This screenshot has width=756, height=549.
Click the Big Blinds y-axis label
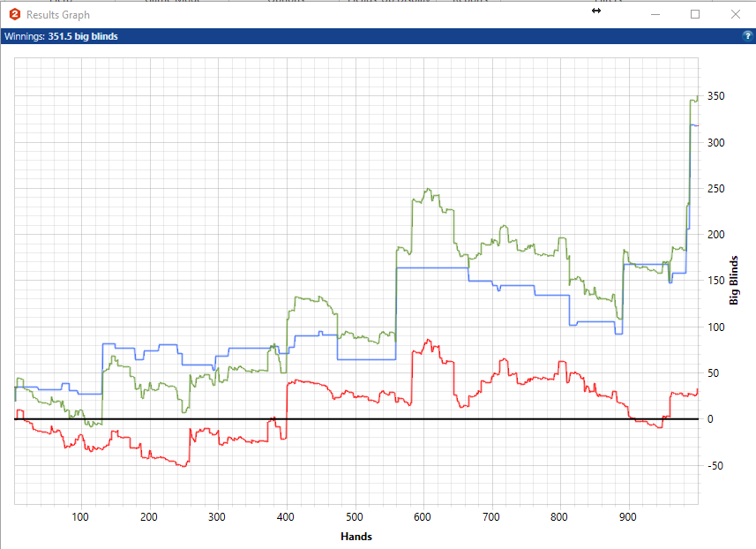pyautogui.click(x=733, y=281)
